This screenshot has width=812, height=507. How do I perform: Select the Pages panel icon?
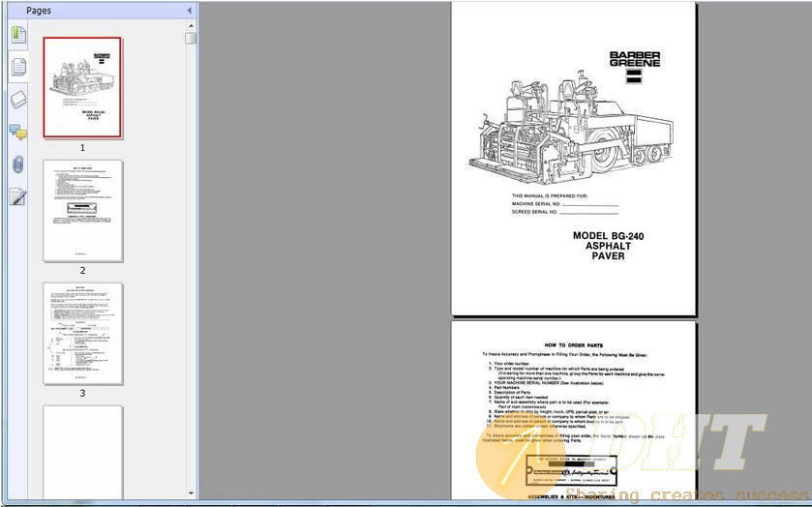(18, 67)
